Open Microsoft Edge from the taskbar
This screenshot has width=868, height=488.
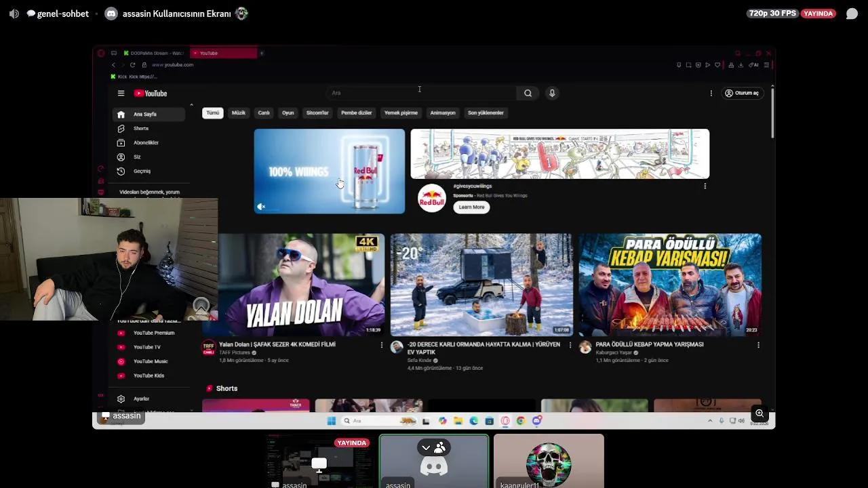pyautogui.click(x=474, y=421)
